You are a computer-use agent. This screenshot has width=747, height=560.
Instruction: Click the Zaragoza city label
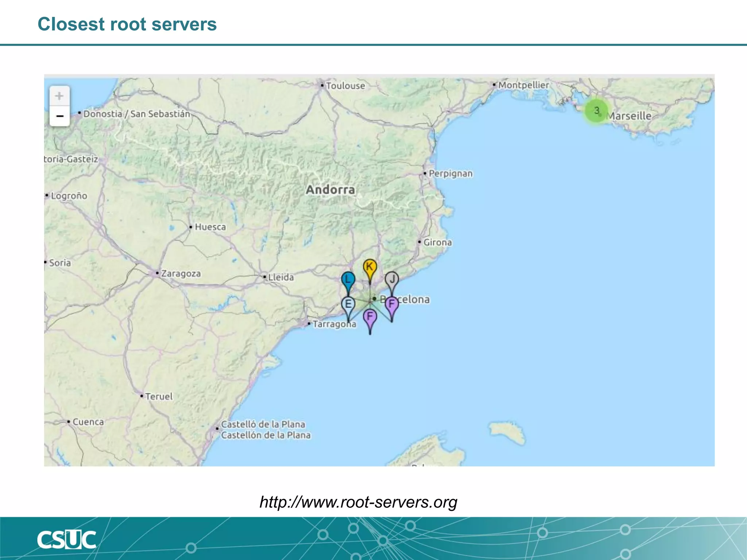click(x=181, y=273)
